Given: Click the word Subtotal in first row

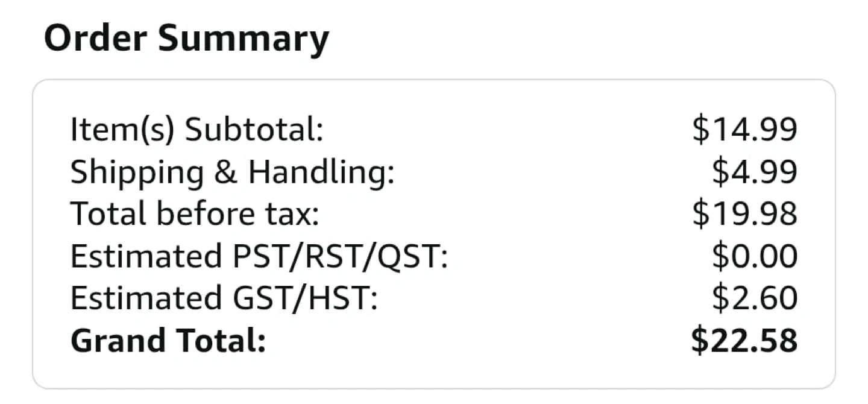Looking at the screenshot, I should pyautogui.click(x=254, y=130).
